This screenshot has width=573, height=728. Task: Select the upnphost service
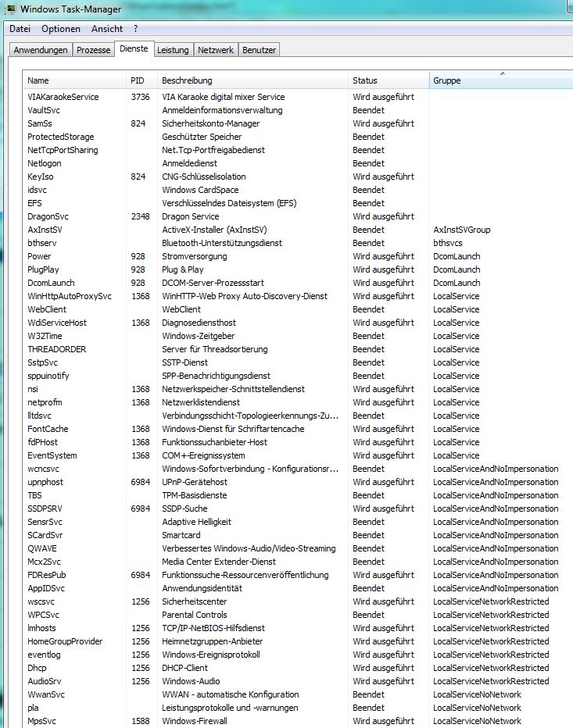pos(45,483)
